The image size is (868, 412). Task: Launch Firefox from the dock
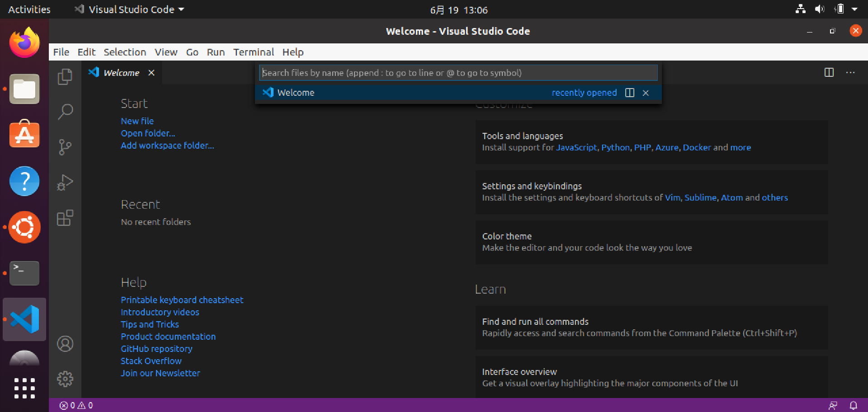pos(24,42)
